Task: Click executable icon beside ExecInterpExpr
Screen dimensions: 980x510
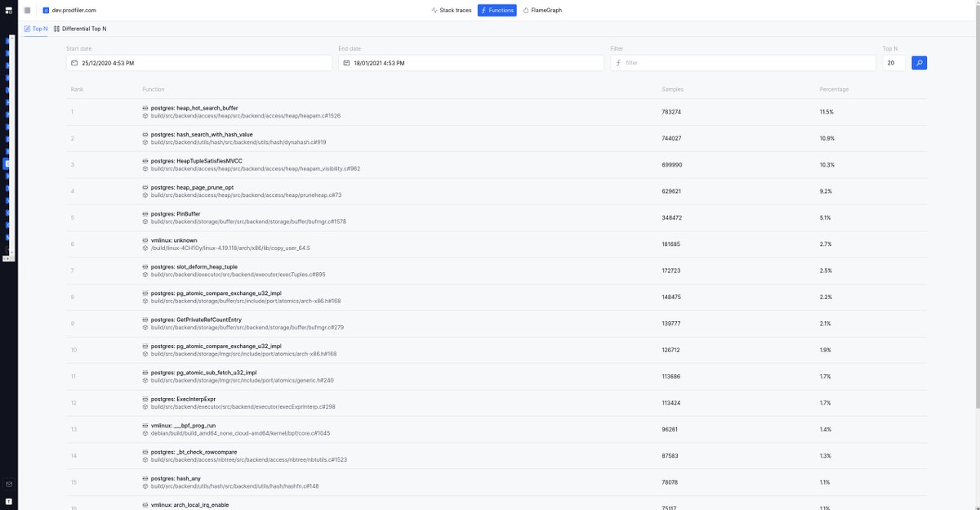Action: (145, 399)
